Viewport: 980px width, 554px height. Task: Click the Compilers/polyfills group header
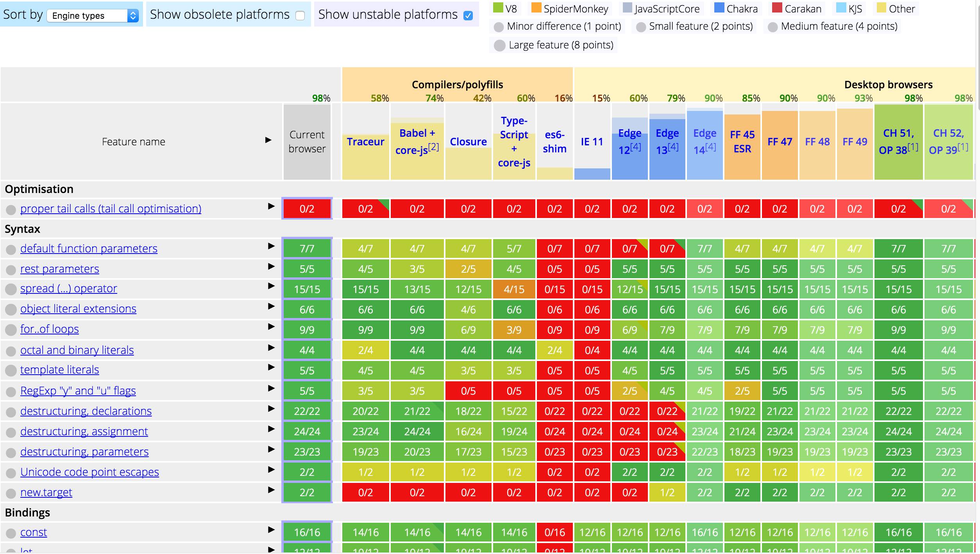pyautogui.click(x=457, y=84)
